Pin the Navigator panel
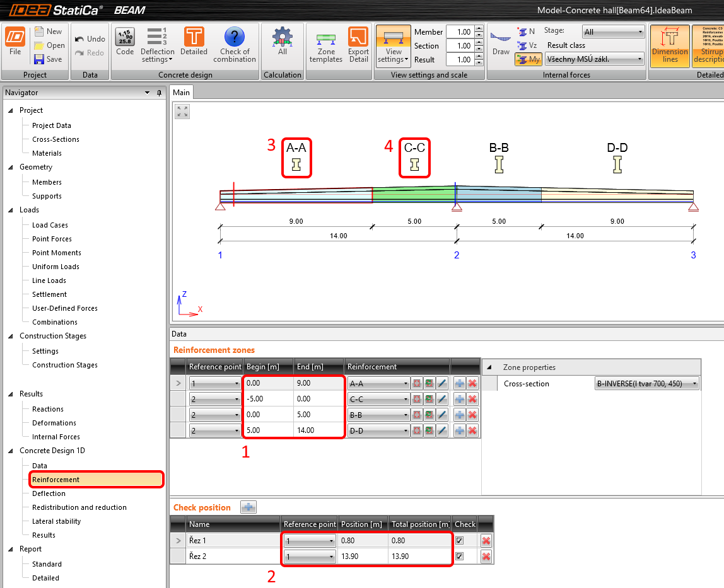 pos(160,93)
